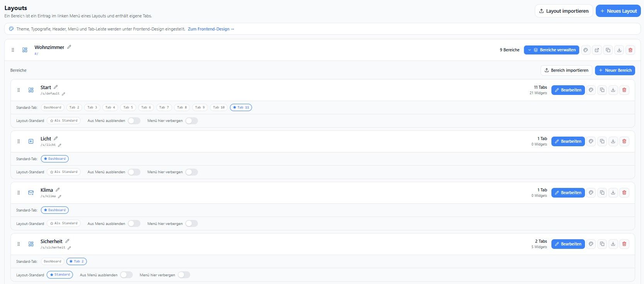
Task: Click 'Bereich importieren' button
Action: [x=566, y=70]
